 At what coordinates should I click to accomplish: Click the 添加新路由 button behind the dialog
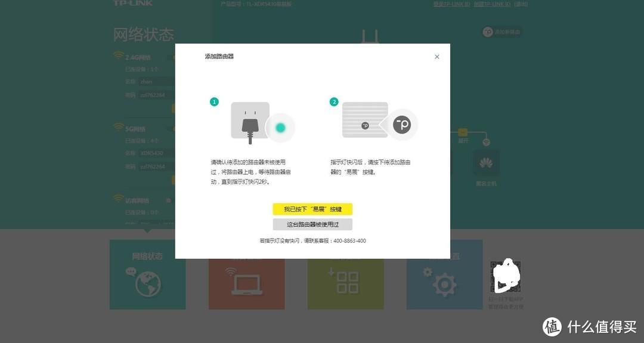502,32
